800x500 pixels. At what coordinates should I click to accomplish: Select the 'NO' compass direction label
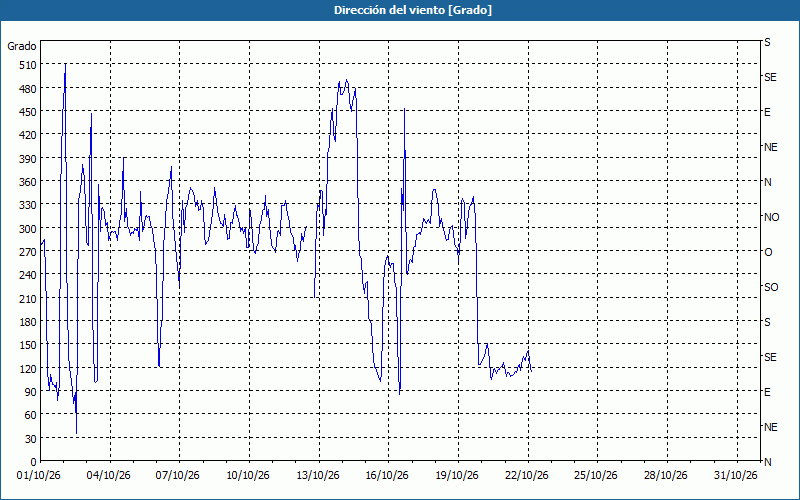pyautogui.click(x=771, y=217)
